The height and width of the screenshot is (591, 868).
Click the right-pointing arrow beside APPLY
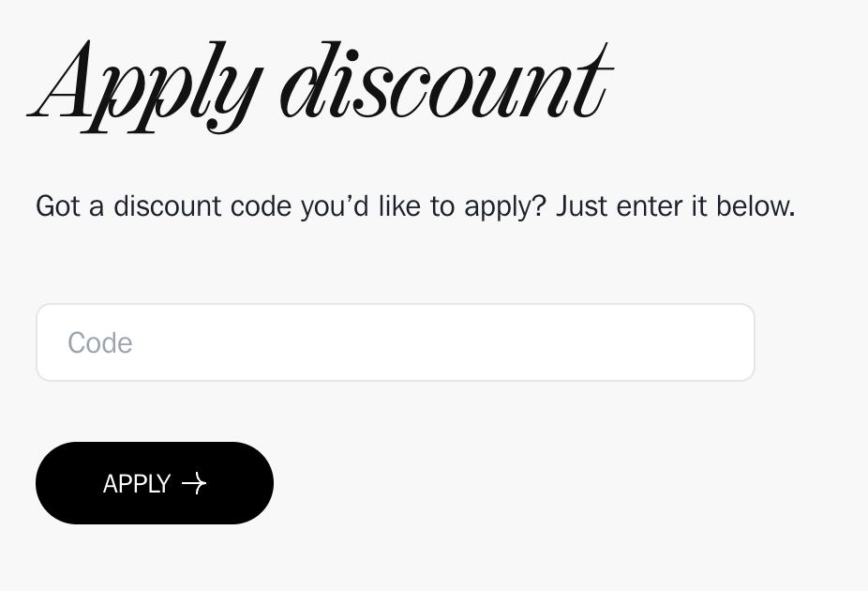click(x=194, y=483)
